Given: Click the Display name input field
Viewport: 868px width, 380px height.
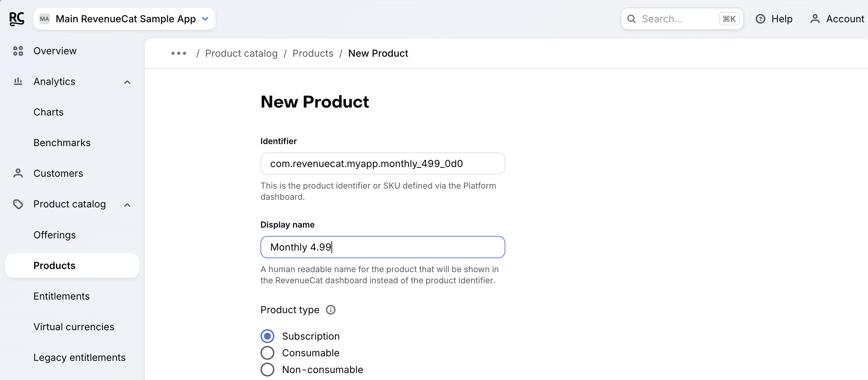Looking at the screenshot, I should pyautogui.click(x=383, y=247).
